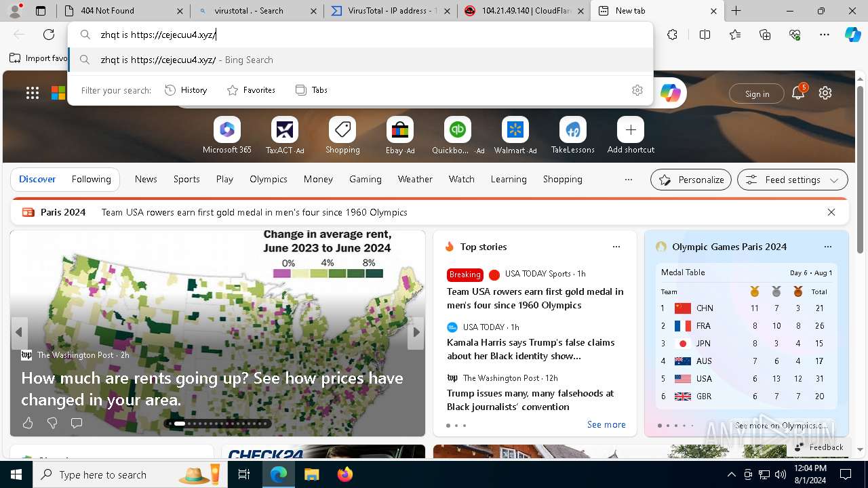
Task: Open the Ebay ad shortcut
Action: pyautogui.click(x=400, y=135)
